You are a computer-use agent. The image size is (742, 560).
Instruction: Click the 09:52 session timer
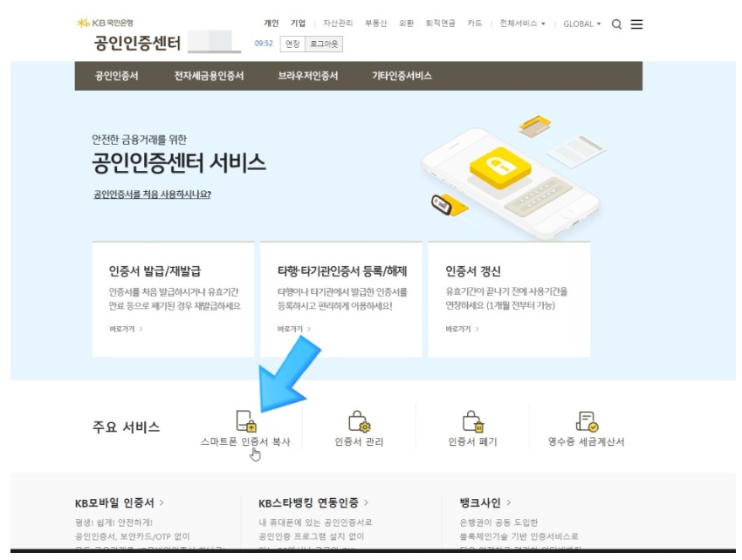click(264, 44)
